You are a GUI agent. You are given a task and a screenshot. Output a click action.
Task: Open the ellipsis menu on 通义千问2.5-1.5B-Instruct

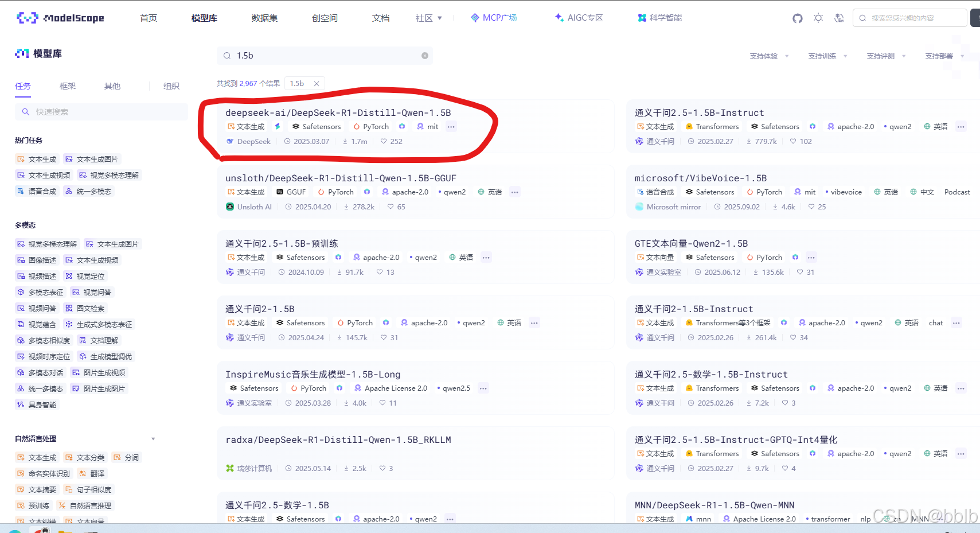coord(962,126)
